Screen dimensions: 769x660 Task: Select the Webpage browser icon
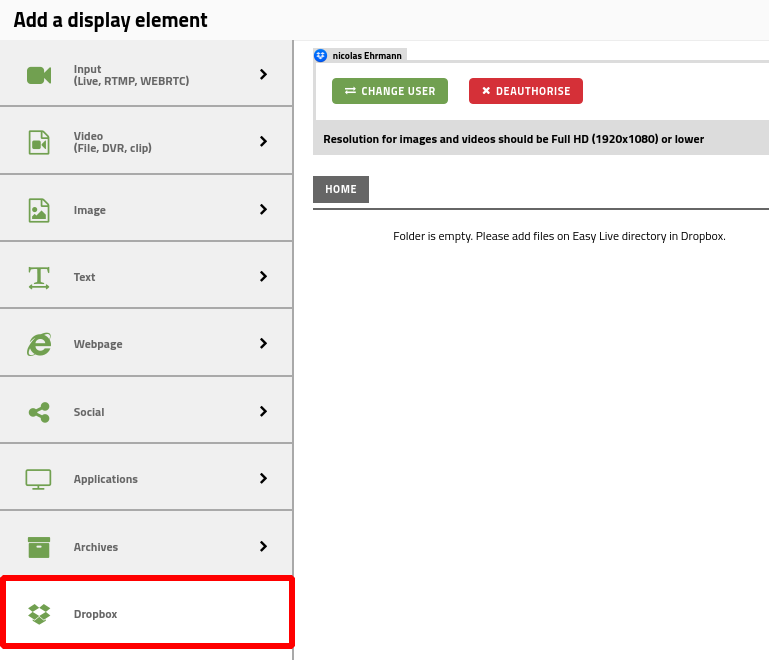click(x=39, y=344)
